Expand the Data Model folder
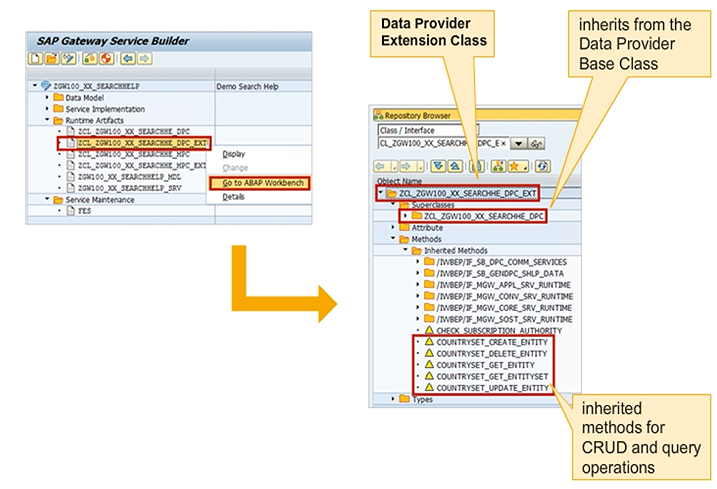This screenshot has width=717, height=489. pyautogui.click(x=47, y=98)
